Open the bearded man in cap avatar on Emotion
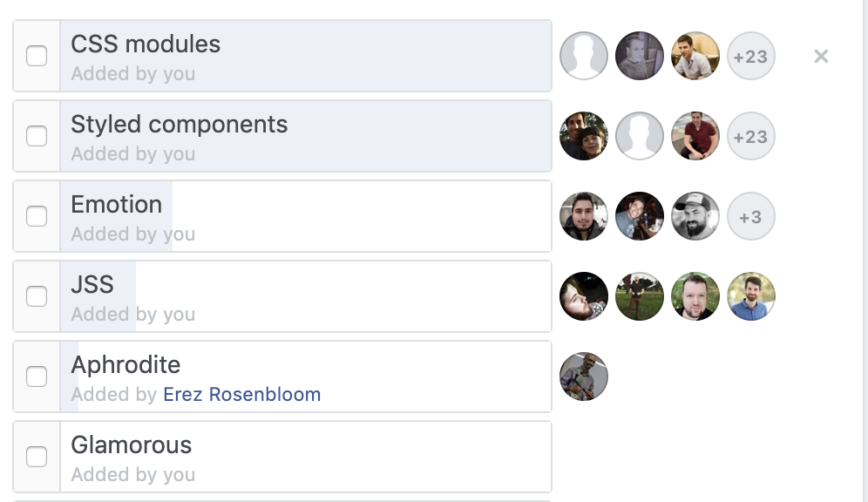Image resolution: width=868 pixels, height=502 pixels. [x=695, y=216]
